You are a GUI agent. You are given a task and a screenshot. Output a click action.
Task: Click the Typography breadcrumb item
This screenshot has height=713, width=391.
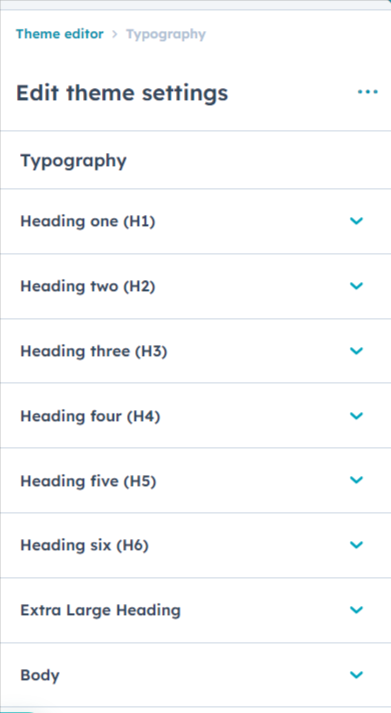point(166,34)
